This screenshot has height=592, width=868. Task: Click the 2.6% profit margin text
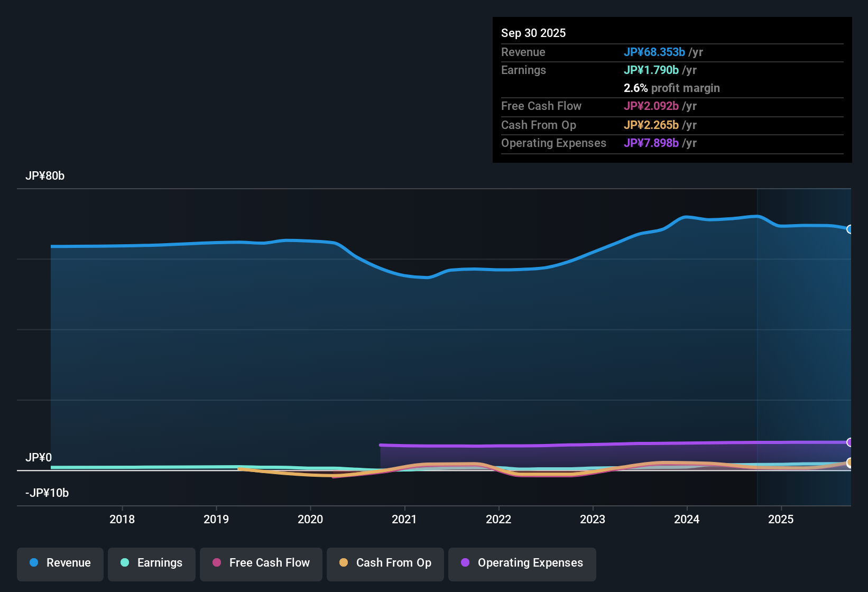pyautogui.click(x=672, y=88)
